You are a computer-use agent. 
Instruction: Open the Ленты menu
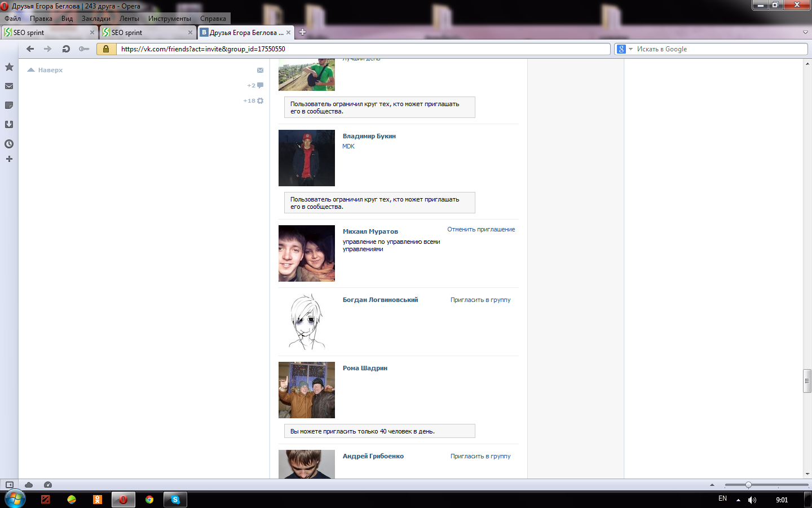pyautogui.click(x=129, y=19)
